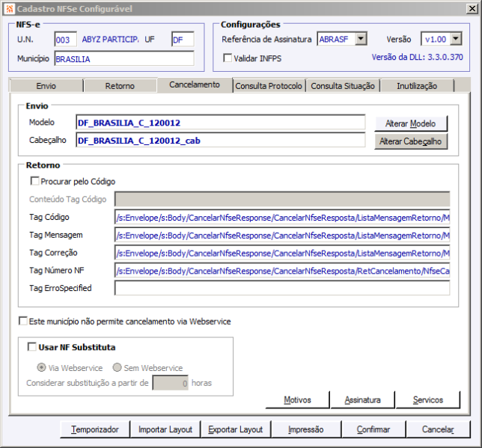The image size is (482, 448).
Task: Click the Tag Número NF input field
Action: (x=282, y=271)
